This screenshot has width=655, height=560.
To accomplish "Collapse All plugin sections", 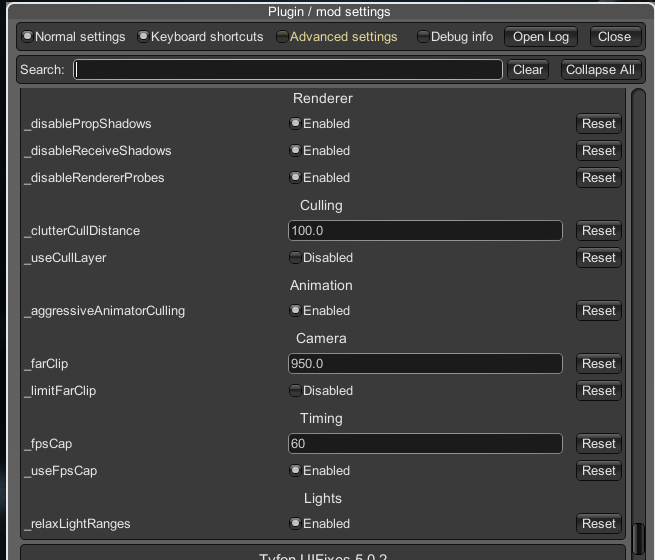I will point(600,69).
